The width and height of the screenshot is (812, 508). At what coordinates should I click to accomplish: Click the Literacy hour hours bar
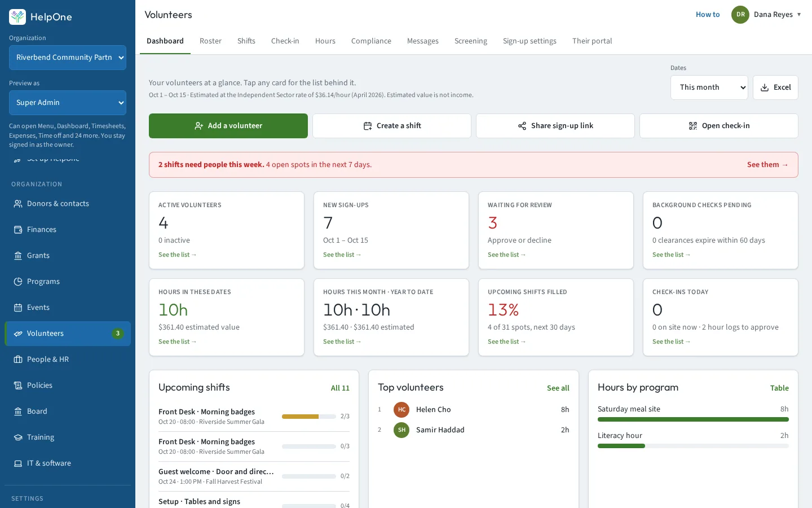[x=693, y=446]
